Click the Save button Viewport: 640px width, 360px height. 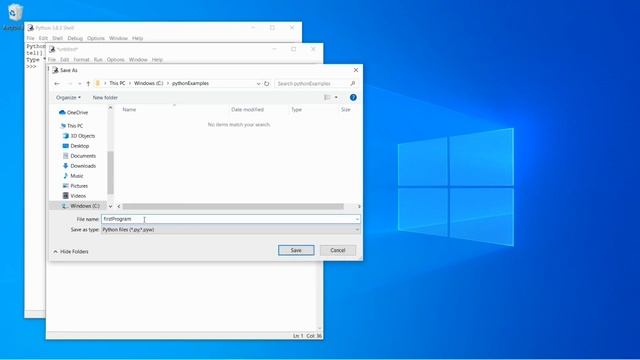[x=296, y=250]
